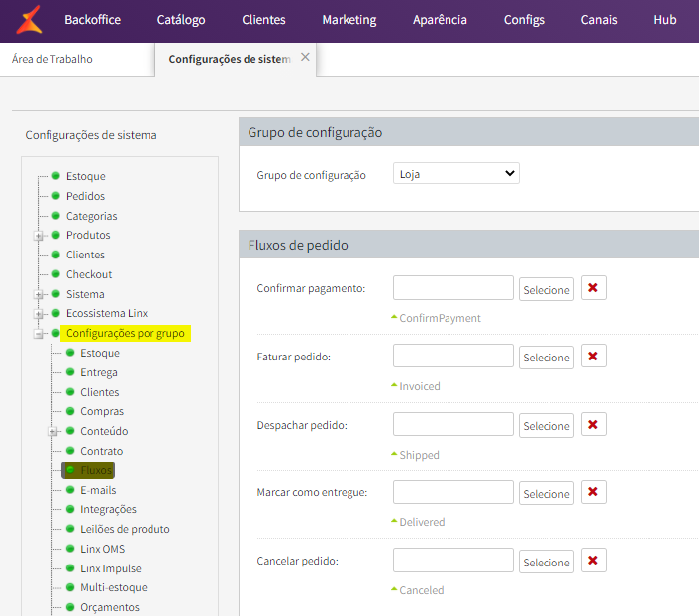The width and height of the screenshot is (699, 616).
Task: Open the Marketing menu
Action: [x=349, y=20]
